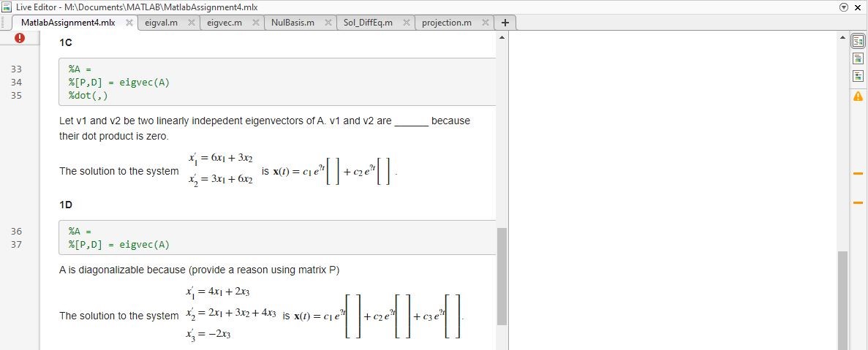Image resolution: width=868 pixels, height=350 pixels.
Task: Open the Live Editor actions dropdown arrow
Action: [x=844, y=7]
